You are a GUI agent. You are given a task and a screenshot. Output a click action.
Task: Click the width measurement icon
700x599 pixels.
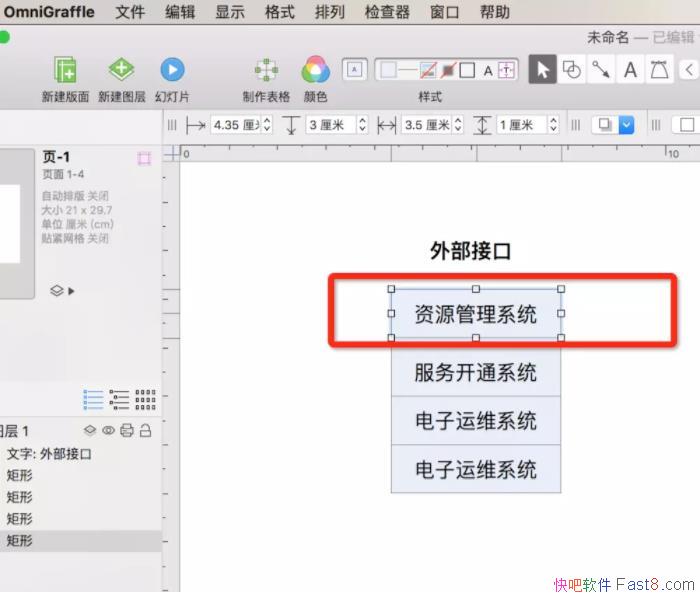point(387,125)
